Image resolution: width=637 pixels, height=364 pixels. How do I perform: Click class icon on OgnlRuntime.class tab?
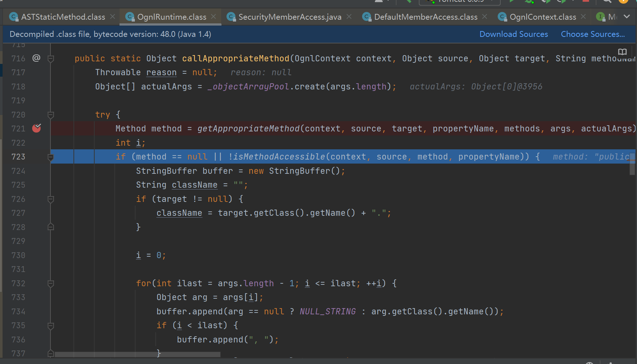tap(130, 17)
